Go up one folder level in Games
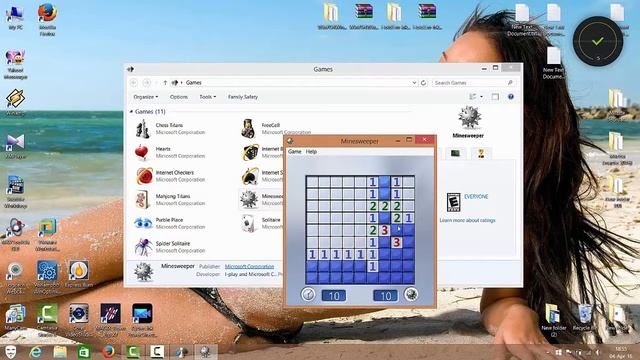Screen dimensions: 640x360 [x=165, y=82]
